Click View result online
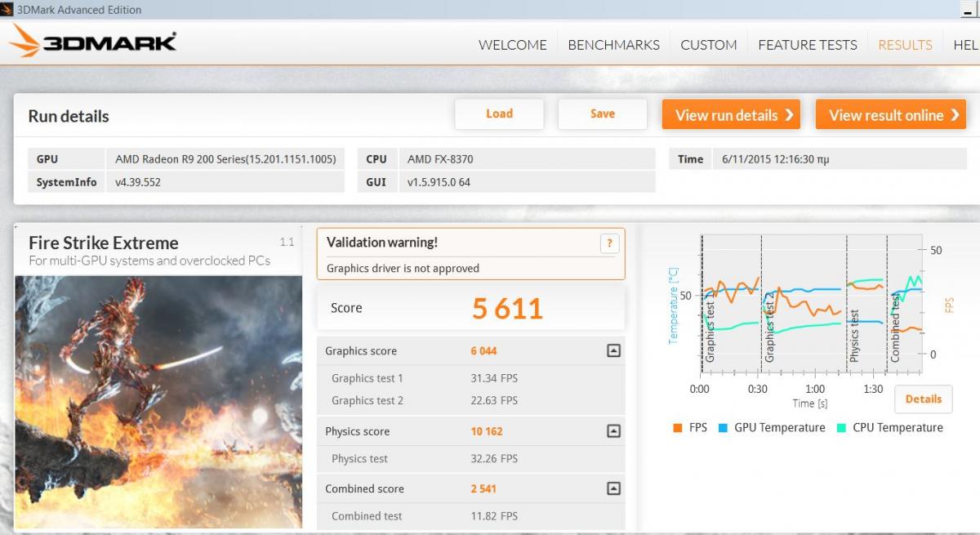Screen dimensions: 980x535 891,114
